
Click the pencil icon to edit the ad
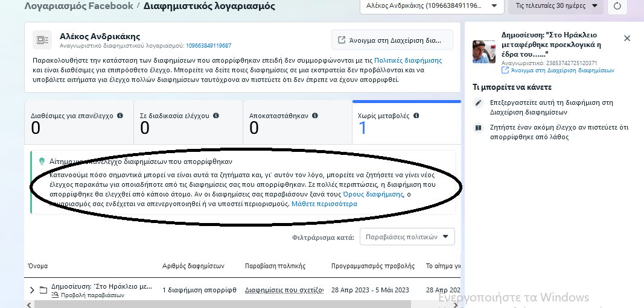[x=479, y=103]
